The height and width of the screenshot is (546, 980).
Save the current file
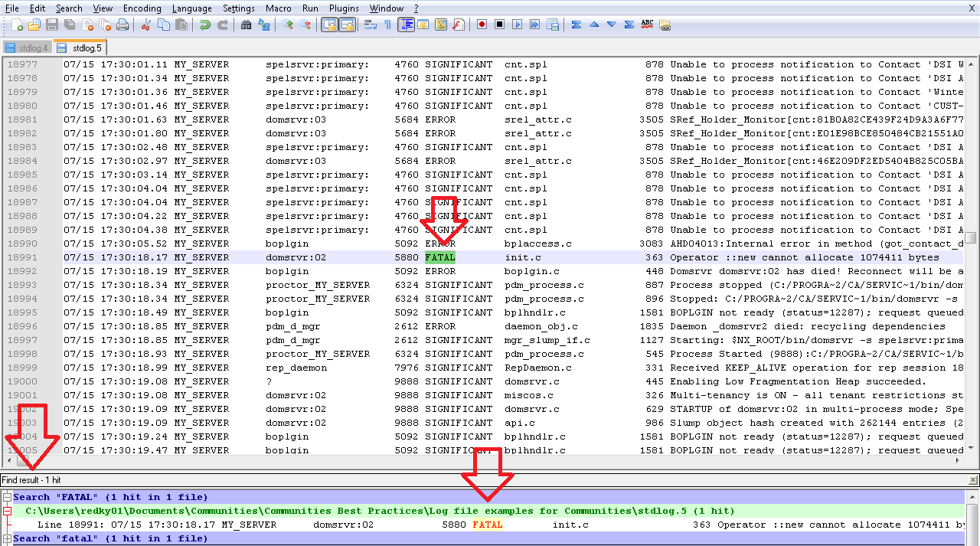(51, 25)
